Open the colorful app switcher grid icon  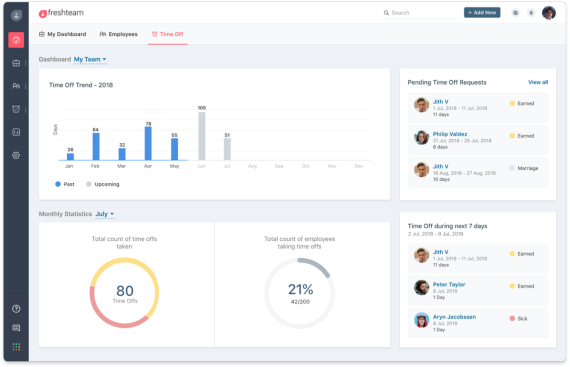16,347
